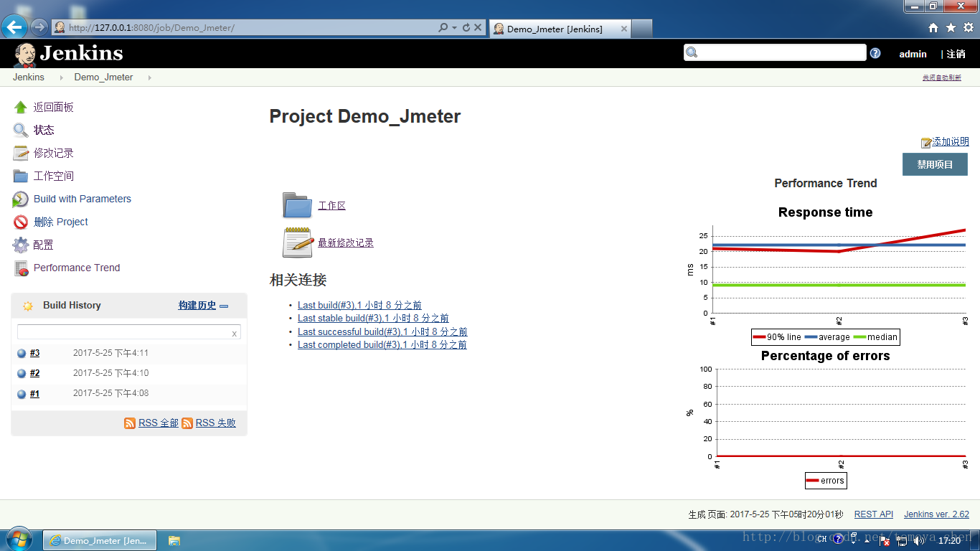Click the blue status ball for build #1
Screen dimensions: 980x551
click(x=22, y=394)
